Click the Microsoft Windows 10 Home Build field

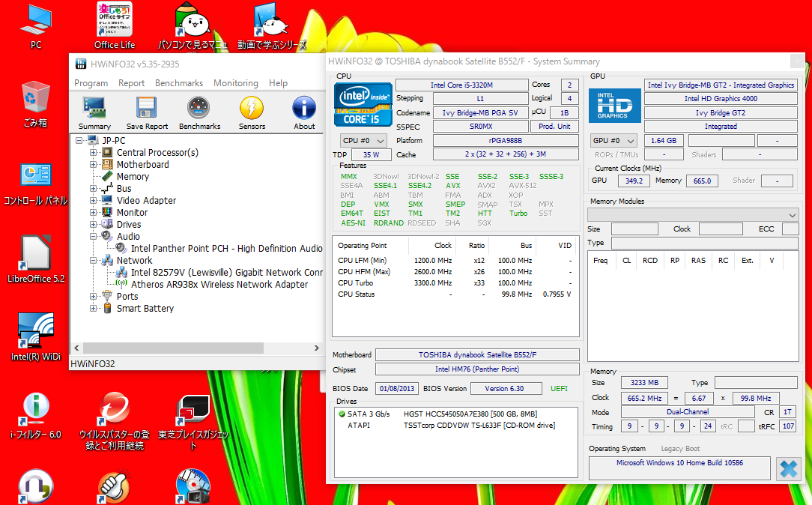[679, 468]
